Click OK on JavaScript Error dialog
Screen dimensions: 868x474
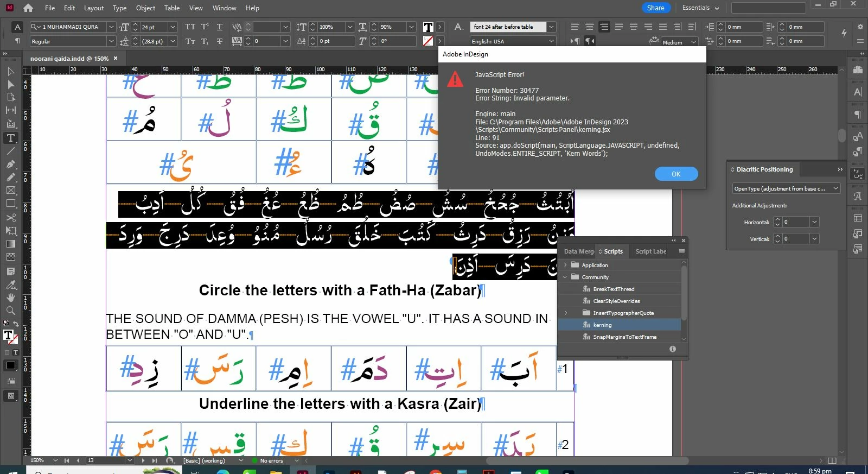coord(676,174)
